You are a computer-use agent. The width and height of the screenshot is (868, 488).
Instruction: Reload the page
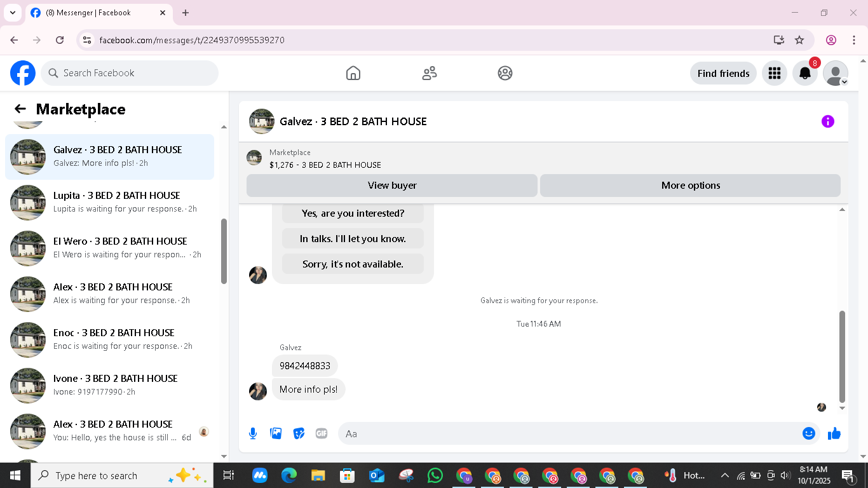[x=60, y=40]
